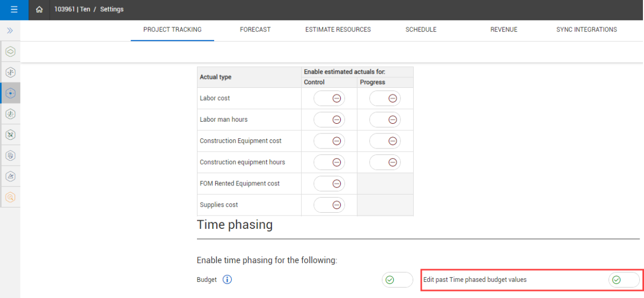Expand the left sidebar with double chevron
644x298 pixels.
point(10,31)
